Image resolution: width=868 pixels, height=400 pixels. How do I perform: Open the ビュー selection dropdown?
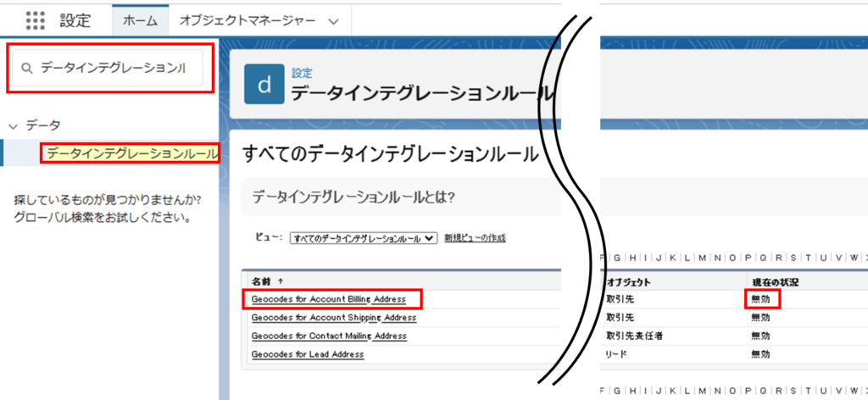click(x=364, y=239)
